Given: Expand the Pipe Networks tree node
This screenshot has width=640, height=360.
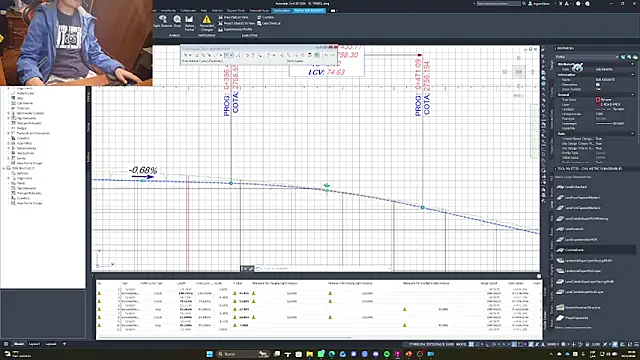Looking at the screenshot, I should pos(9,118).
